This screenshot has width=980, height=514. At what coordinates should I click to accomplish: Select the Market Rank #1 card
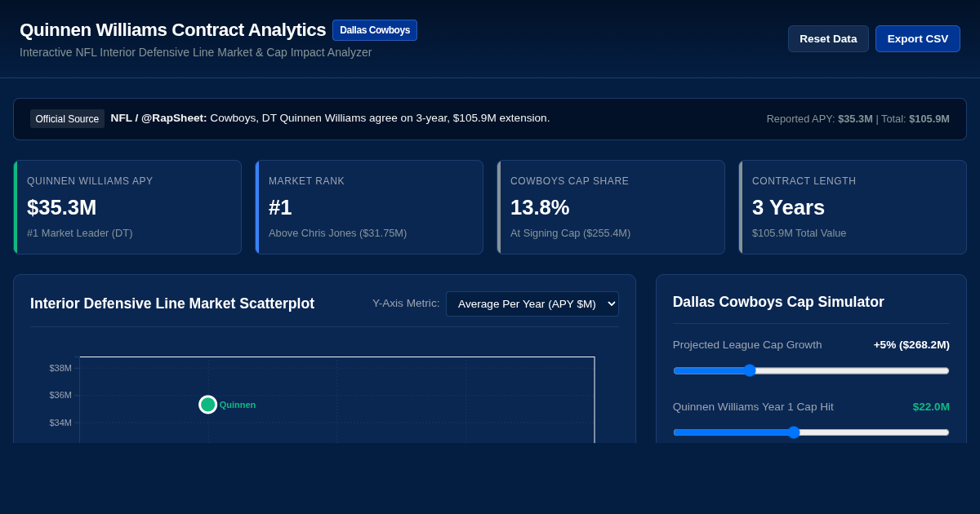[x=369, y=207]
